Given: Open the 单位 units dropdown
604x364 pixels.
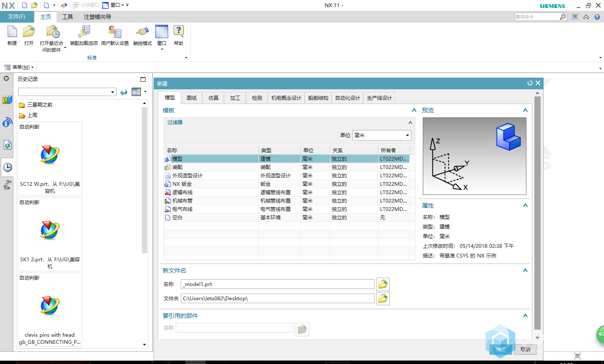Looking at the screenshot, I should click(382, 135).
